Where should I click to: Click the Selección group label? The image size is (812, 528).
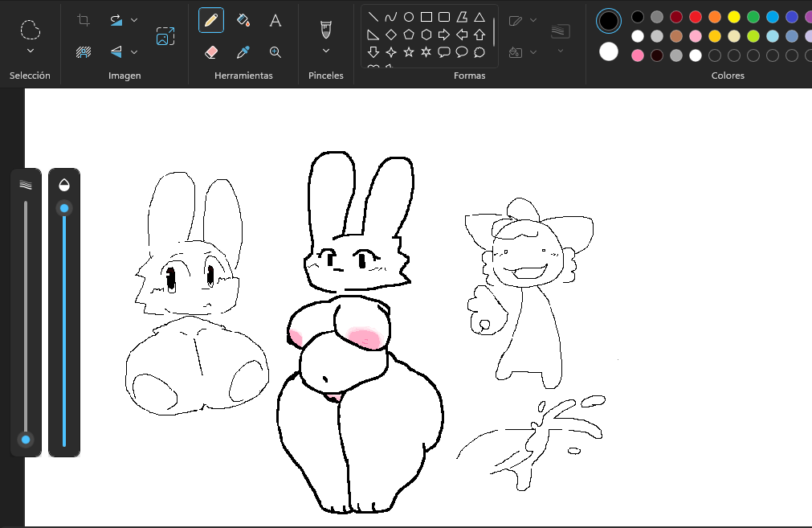30,75
